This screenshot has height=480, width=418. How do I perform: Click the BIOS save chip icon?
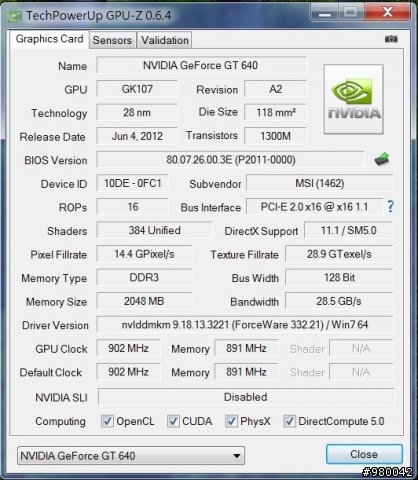(382, 159)
